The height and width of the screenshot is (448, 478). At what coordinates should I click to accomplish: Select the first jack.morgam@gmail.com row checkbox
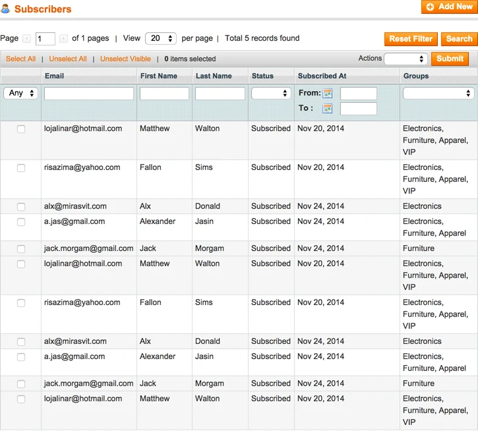[21, 249]
